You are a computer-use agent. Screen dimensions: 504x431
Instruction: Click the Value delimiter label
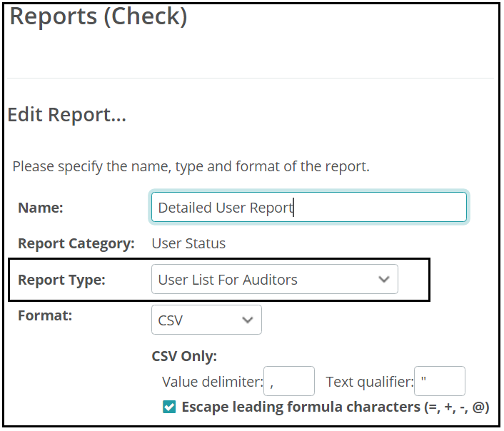coord(213,382)
